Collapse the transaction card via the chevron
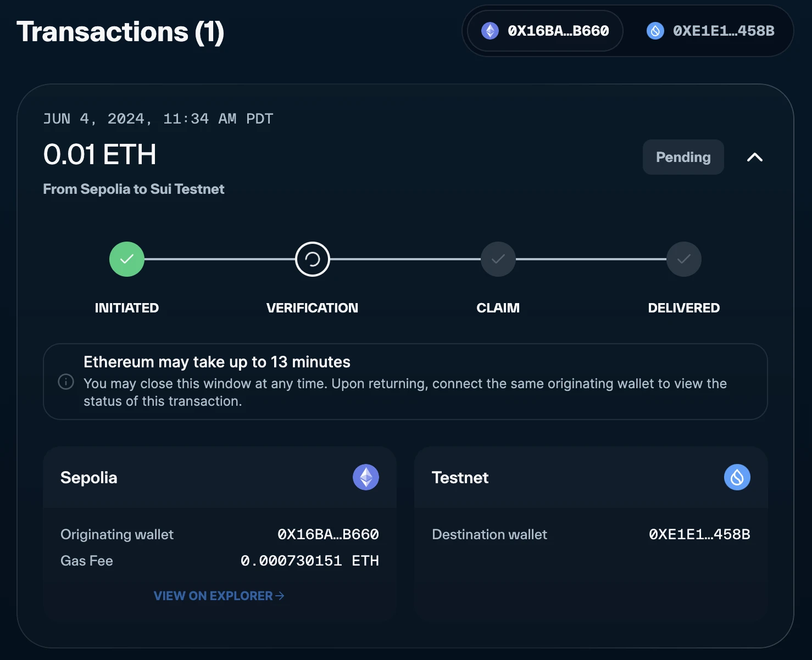Screen dimensions: 812x660 click(x=755, y=157)
